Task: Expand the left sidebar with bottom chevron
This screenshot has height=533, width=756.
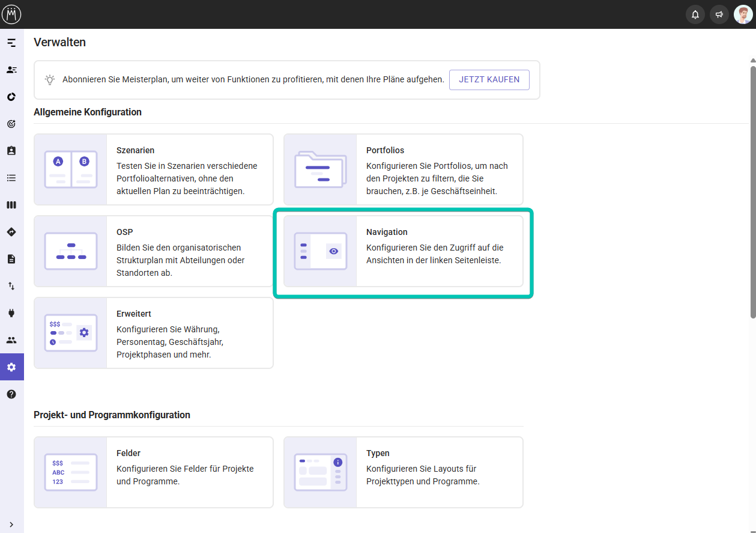Action: pos(11,525)
